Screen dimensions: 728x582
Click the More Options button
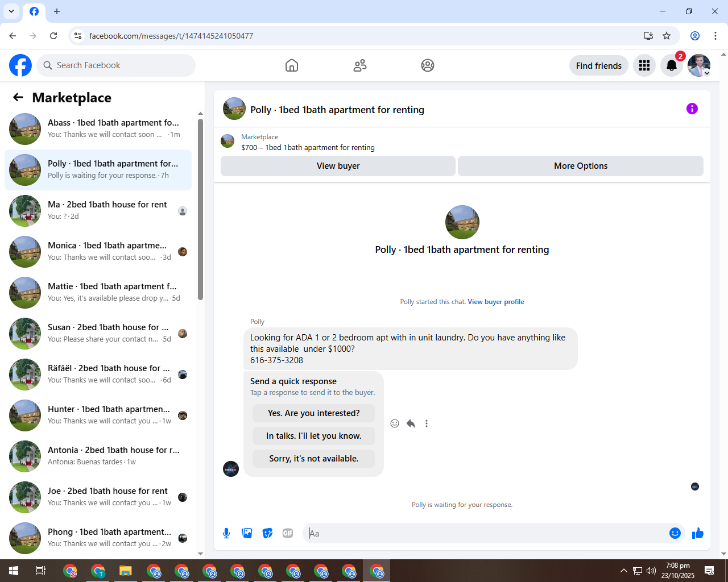(581, 166)
